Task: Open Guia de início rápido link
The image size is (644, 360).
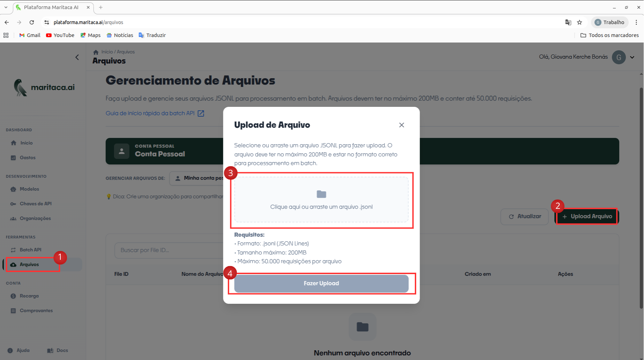Action: click(150, 113)
